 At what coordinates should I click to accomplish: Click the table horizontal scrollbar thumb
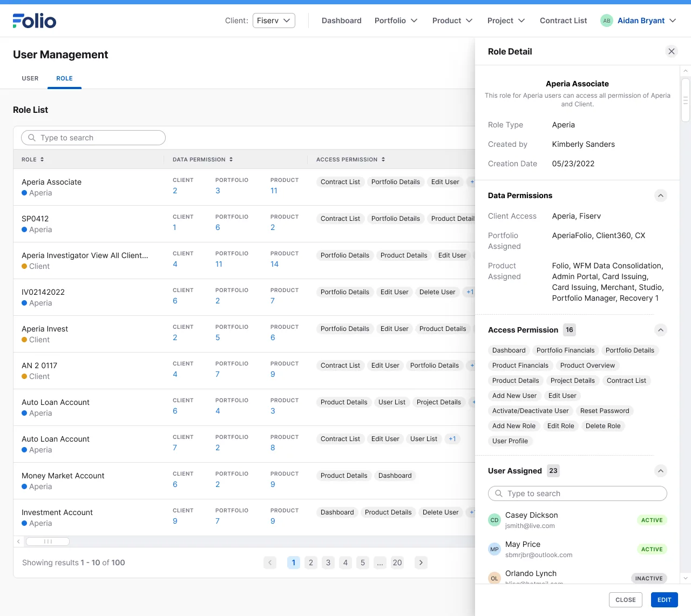[x=48, y=541]
